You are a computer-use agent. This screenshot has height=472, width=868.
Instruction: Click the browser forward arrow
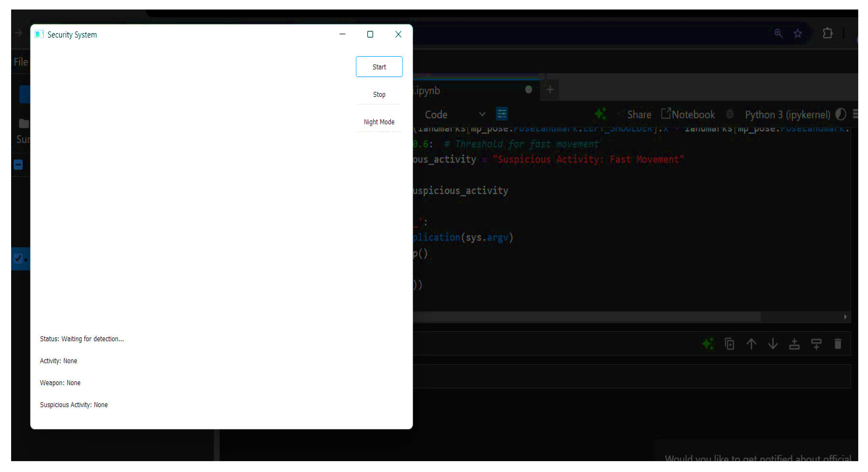click(18, 33)
